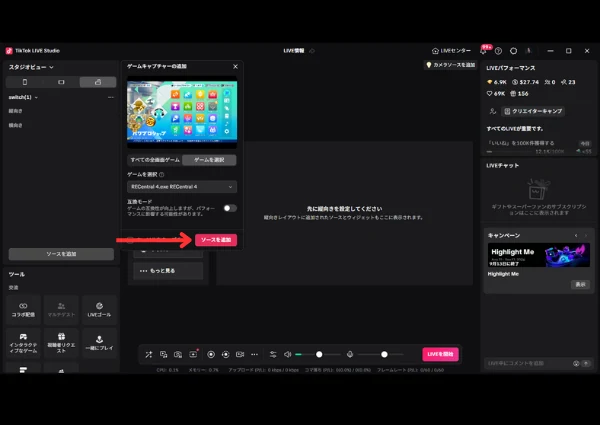Open the マルチゲスト tool
The image size is (600, 425).
(x=61, y=310)
